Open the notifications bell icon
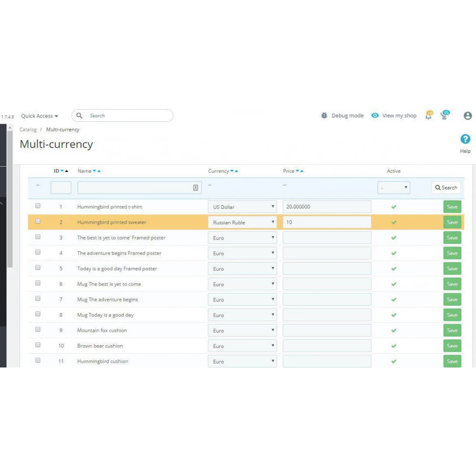Screen dimensions: 476x476 (x=429, y=115)
